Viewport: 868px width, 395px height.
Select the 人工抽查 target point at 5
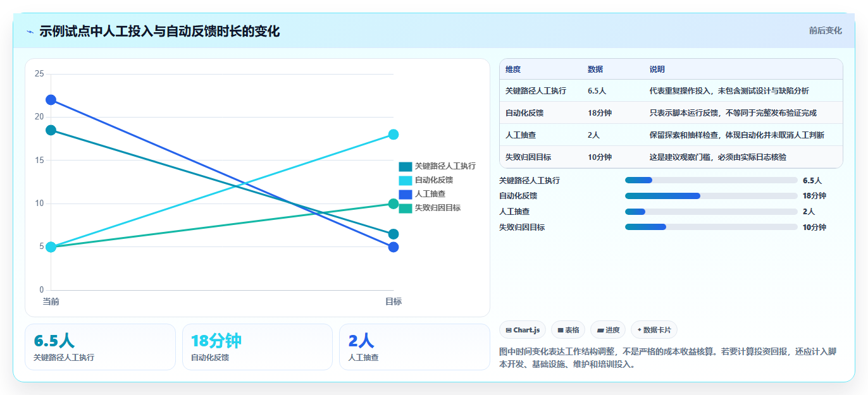394,247
